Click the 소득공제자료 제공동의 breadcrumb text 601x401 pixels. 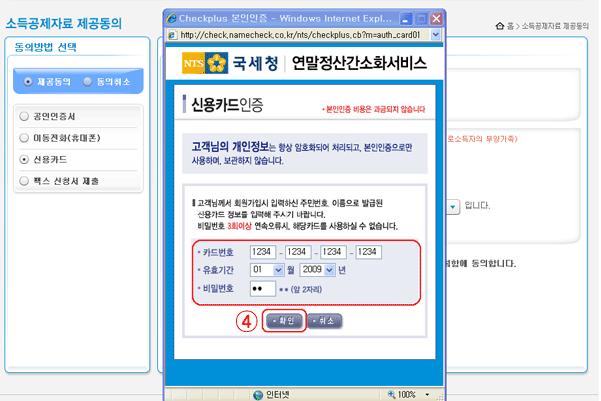555,26
